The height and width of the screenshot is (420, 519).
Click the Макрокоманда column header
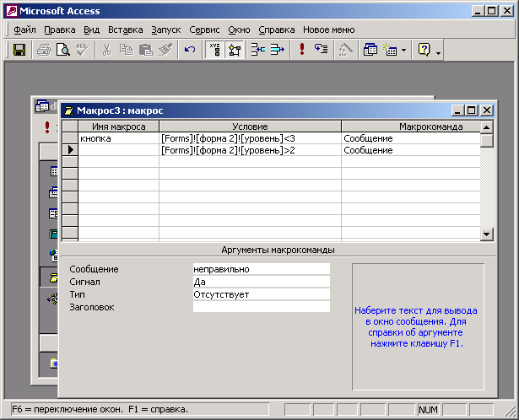coord(411,127)
